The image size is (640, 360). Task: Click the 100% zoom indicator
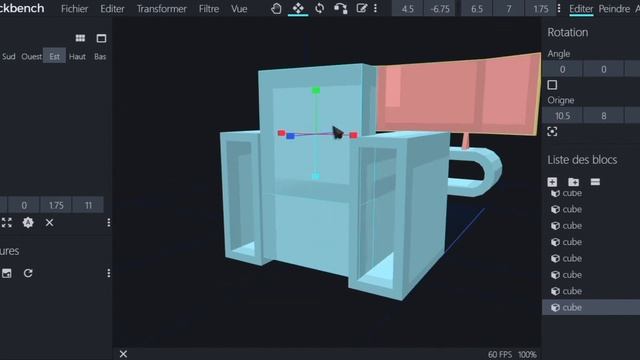[527, 354]
